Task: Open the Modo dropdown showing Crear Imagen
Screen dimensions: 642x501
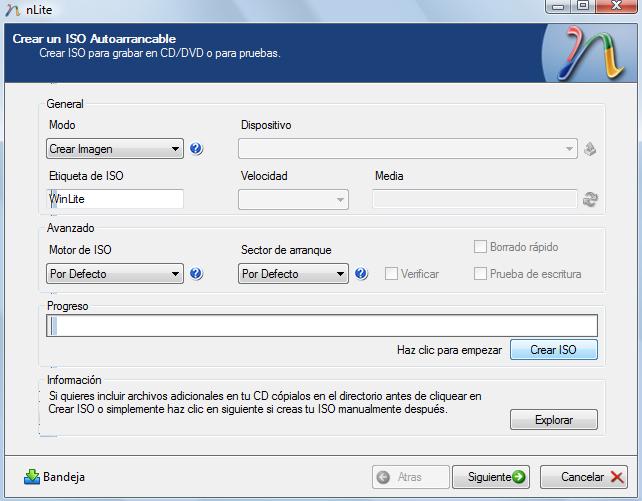Action: (114, 149)
